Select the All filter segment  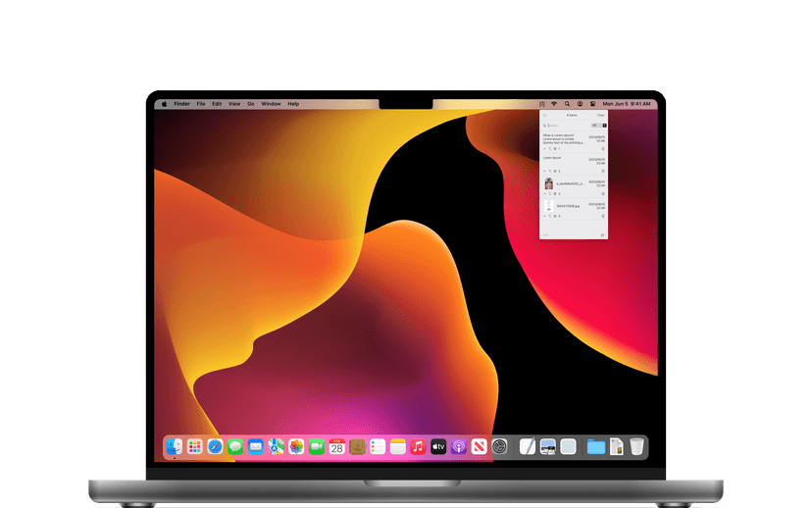[x=594, y=126]
